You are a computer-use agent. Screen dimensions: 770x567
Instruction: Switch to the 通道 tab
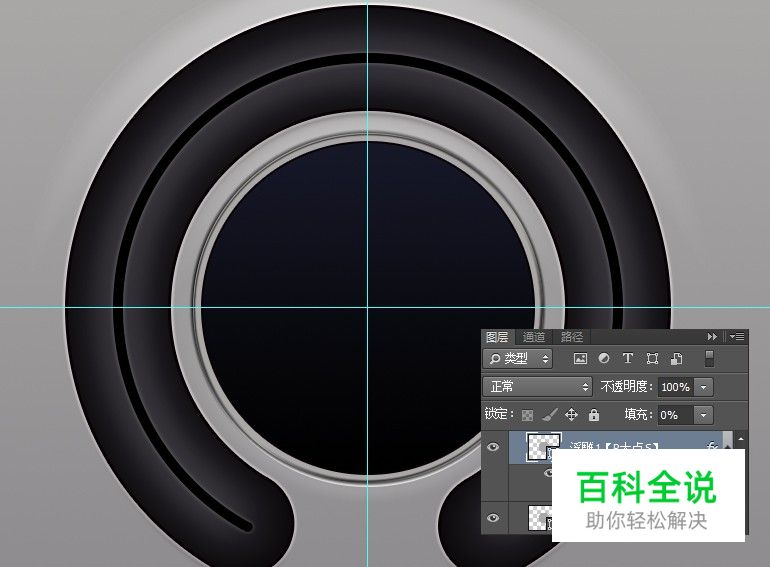pyautogui.click(x=534, y=337)
